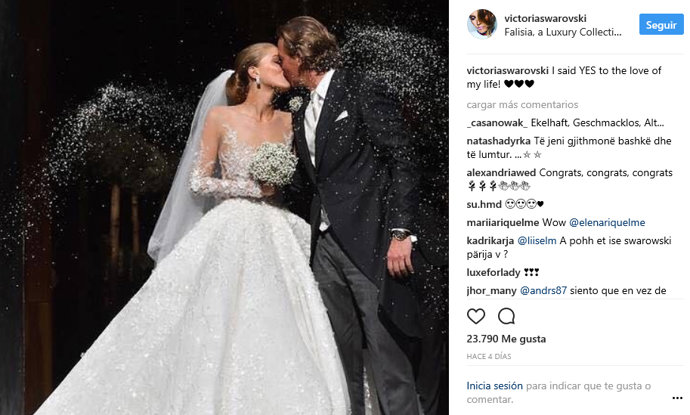Screen dimensions: 690x415
Task: Open commenter luxeforlady profile
Action: click(493, 272)
